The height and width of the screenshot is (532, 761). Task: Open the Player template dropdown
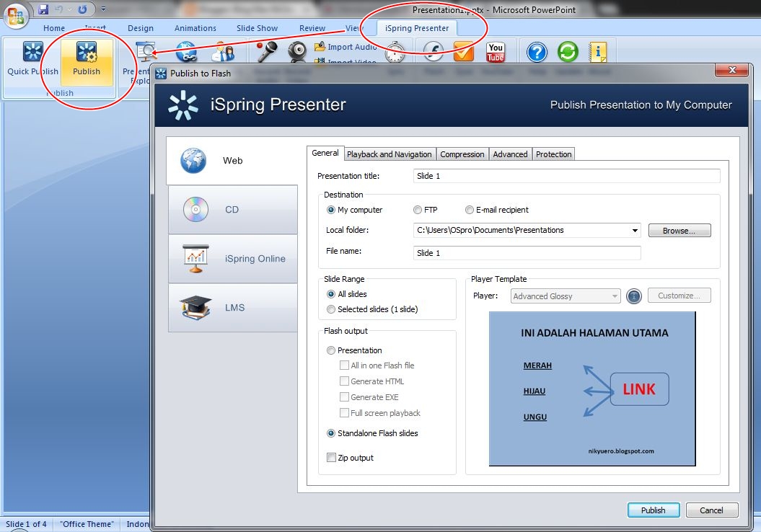click(565, 296)
